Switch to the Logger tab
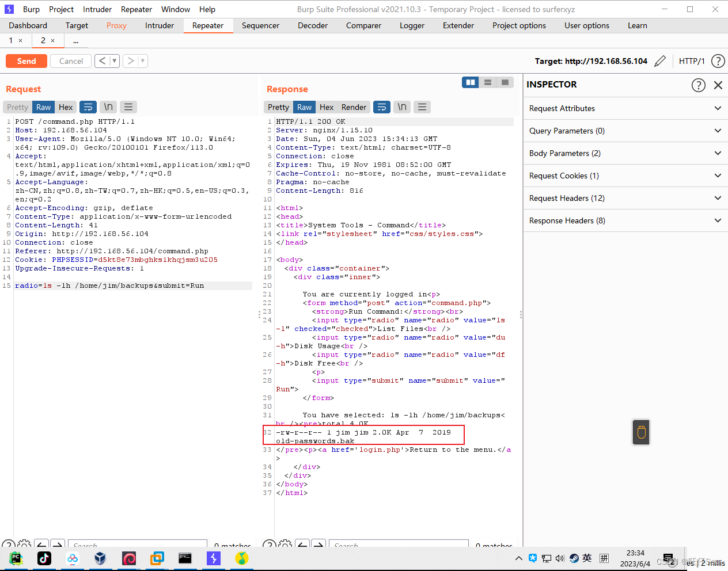This screenshot has width=728, height=571. click(412, 25)
